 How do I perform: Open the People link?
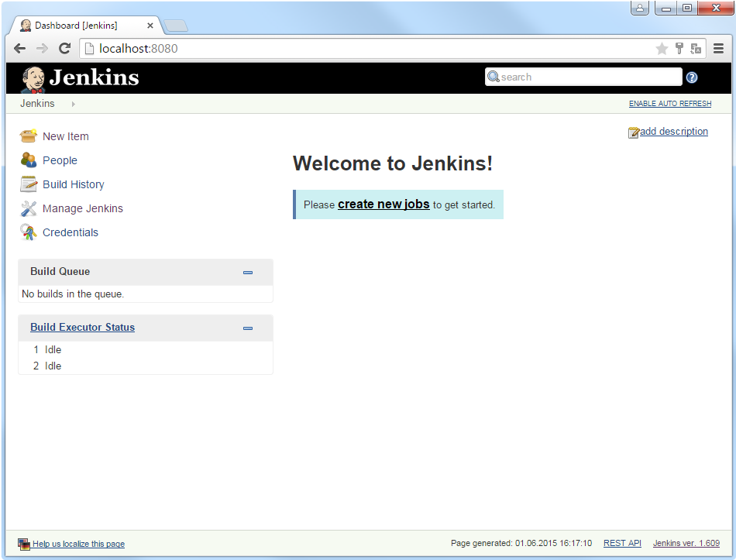[60, 160]
